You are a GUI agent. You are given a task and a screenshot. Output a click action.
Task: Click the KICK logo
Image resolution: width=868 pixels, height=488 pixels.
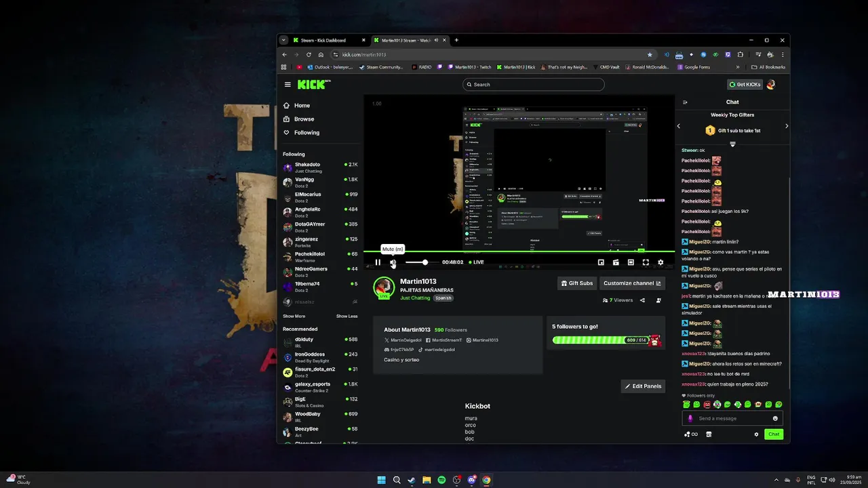(x=313, y=85)
